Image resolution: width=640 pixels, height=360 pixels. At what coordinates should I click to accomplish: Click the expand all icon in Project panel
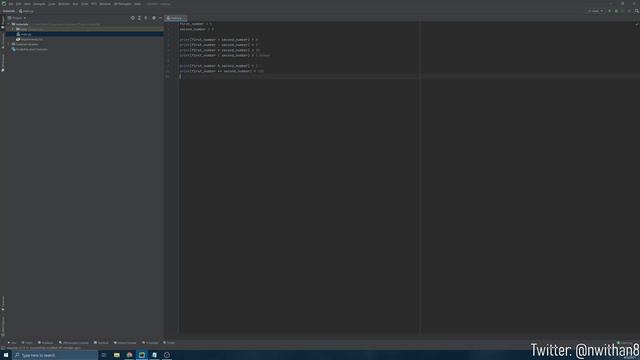(139, 18)
